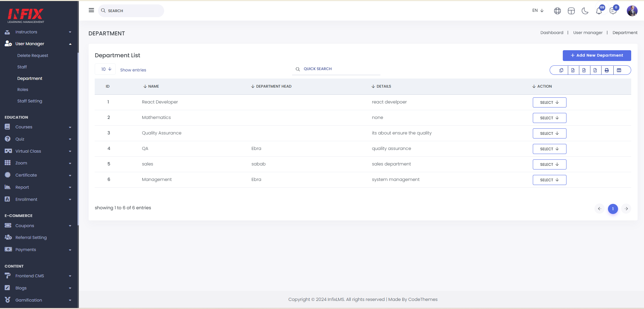Export table to Excel file

(x=573, y=70)
